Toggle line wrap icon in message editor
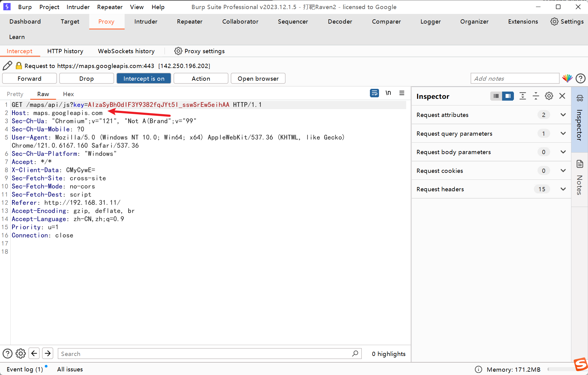This screenshot has width=588, height=375. (374, 93)
